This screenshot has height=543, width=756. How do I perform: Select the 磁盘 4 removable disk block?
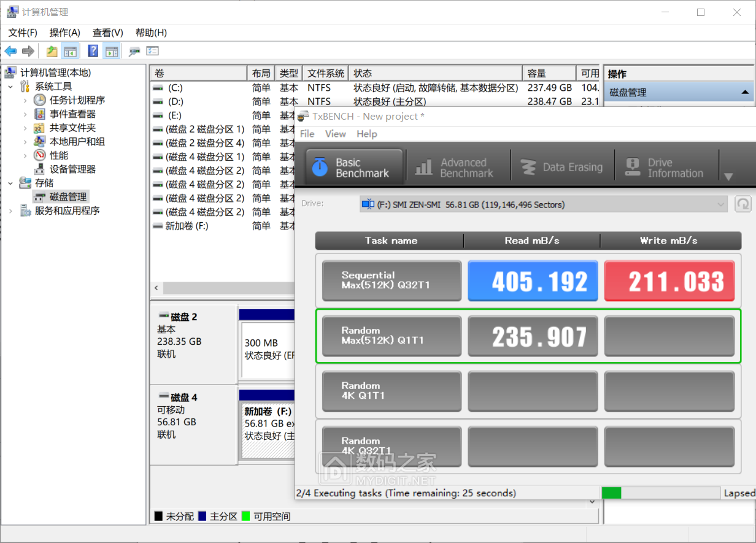click(193, 425)
